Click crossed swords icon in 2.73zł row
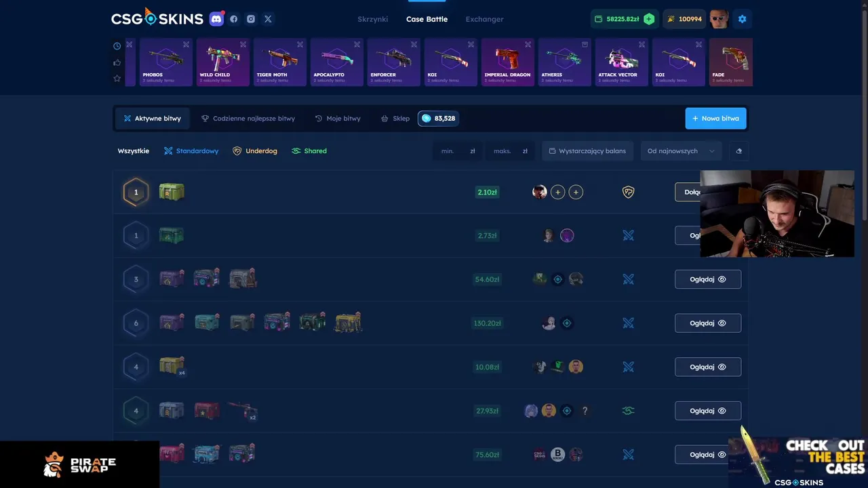Image resolution: width=868 pixels, height=488 pixels. pos(628,235)
